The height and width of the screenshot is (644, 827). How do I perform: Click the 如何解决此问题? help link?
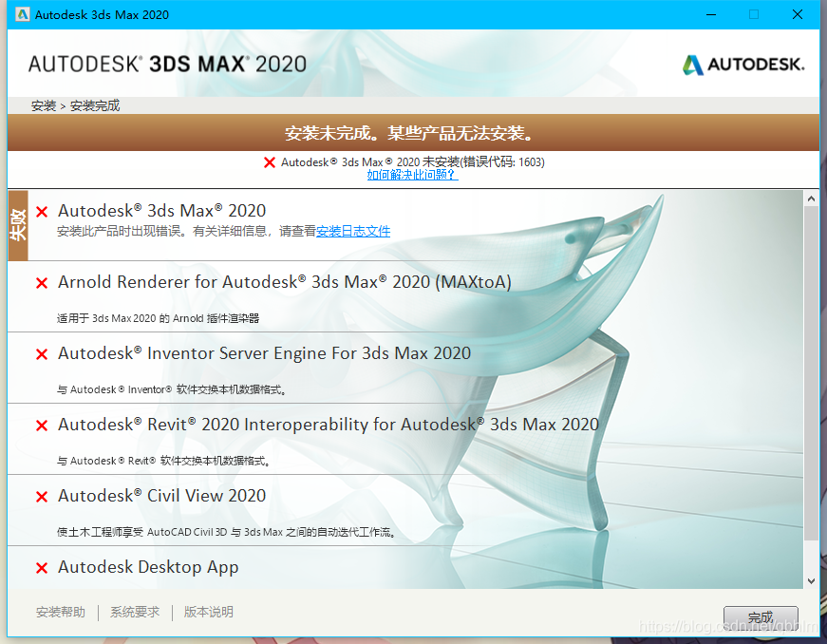click(x=412, y=175)
